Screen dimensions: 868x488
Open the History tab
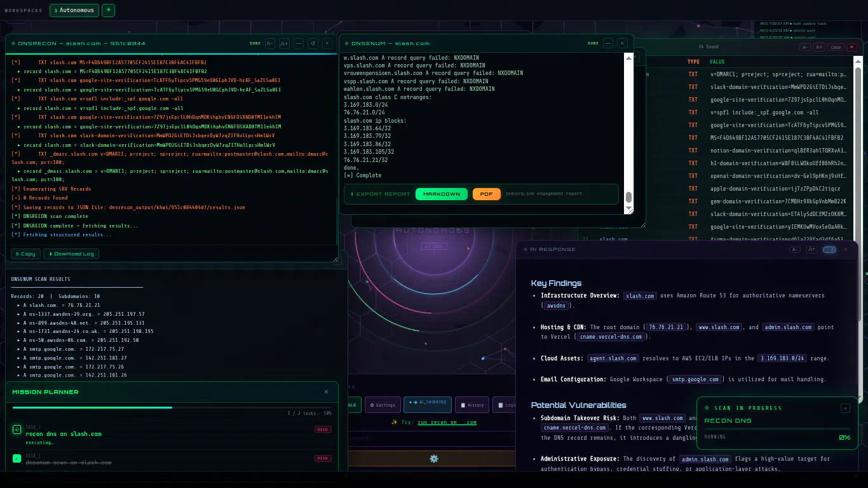pos(472,405)
